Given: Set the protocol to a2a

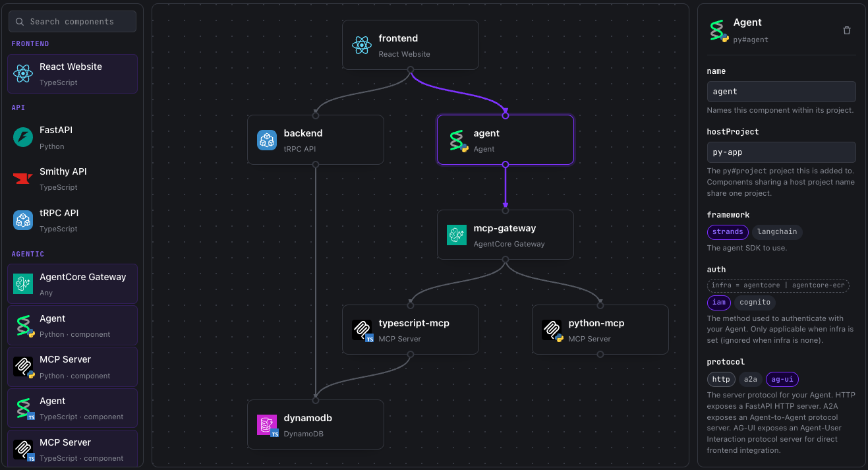Looking at the screenshot, I should click(x=751, y=379).
